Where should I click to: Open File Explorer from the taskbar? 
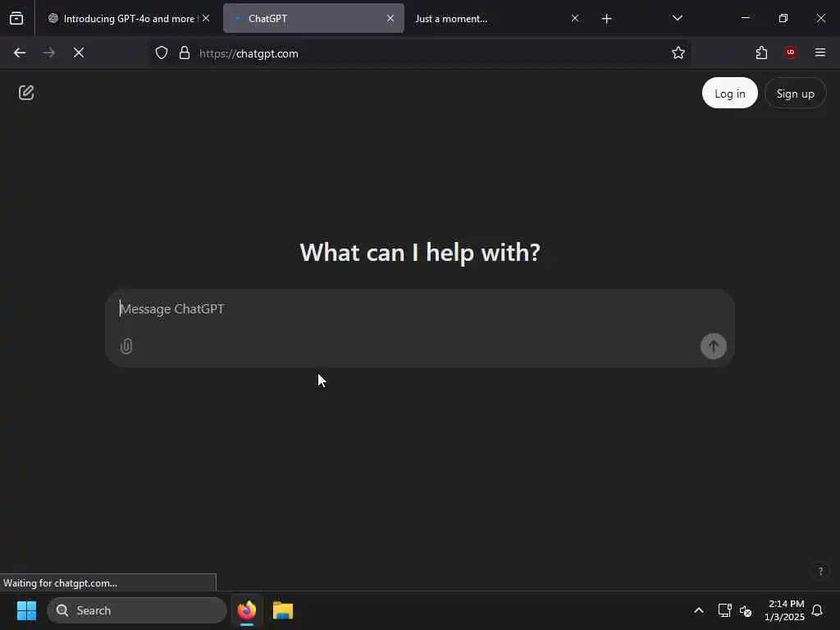click(x=283, y=610)
